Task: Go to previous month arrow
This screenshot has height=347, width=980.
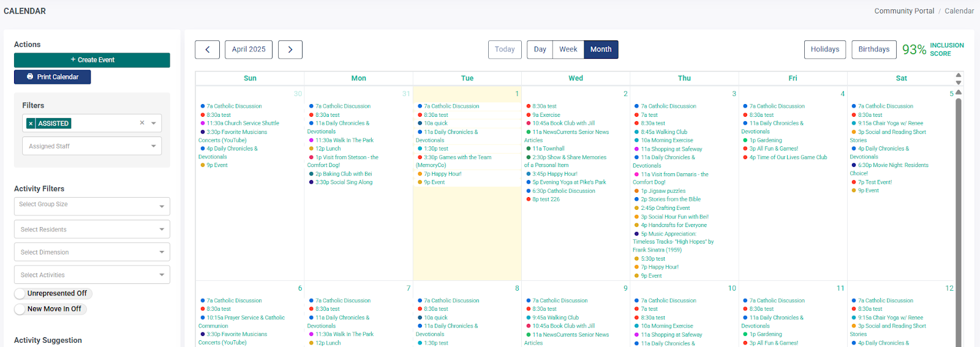Action: [x=207, y=50]
